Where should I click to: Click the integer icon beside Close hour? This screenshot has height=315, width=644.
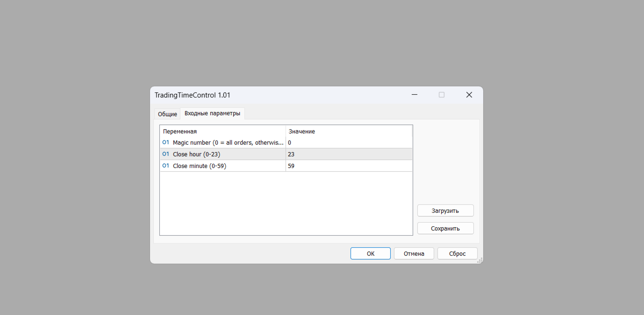pos(165,154)
